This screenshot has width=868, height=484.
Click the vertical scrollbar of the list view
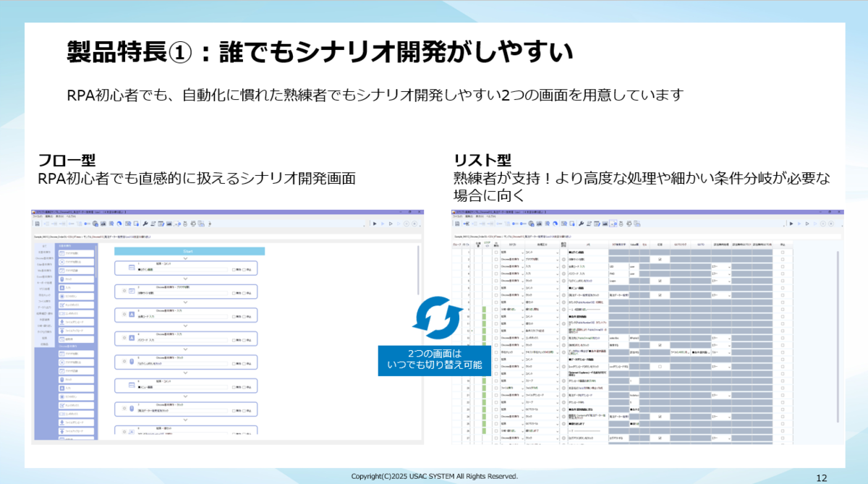click(836, 333)
